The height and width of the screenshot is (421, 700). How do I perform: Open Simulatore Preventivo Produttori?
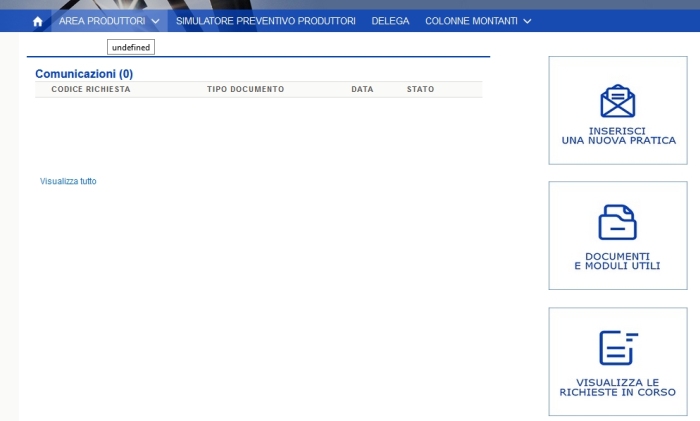point(266,21)
